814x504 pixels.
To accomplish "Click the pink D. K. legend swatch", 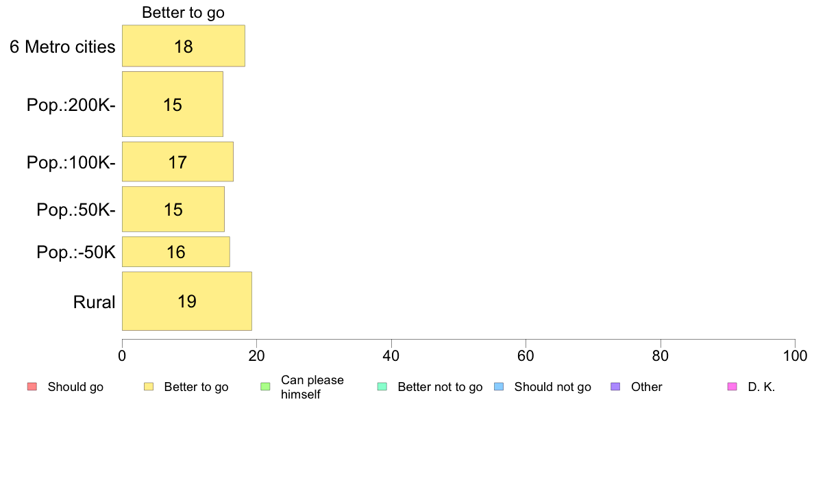I will coord(732,387).
